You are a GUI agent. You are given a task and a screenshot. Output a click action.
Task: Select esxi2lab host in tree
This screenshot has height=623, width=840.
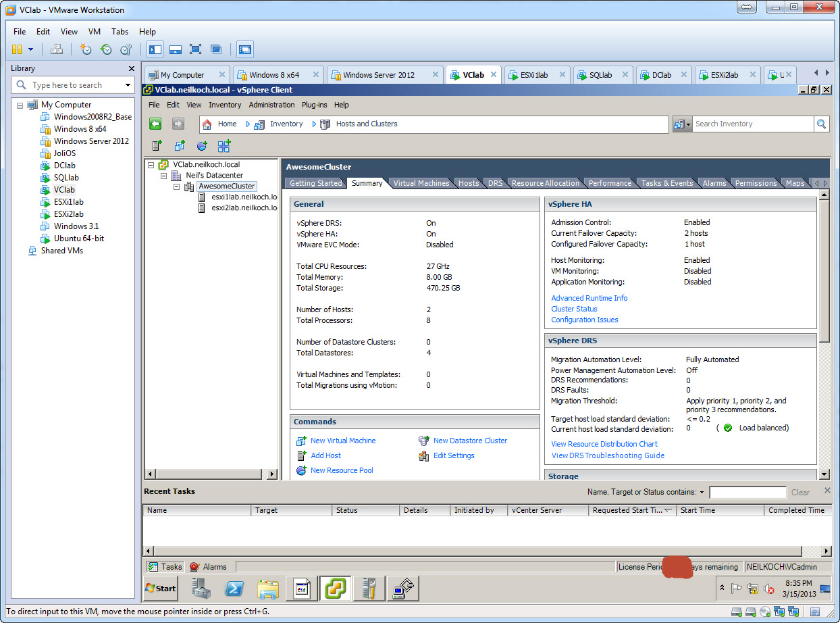click(x=243, y=208)
